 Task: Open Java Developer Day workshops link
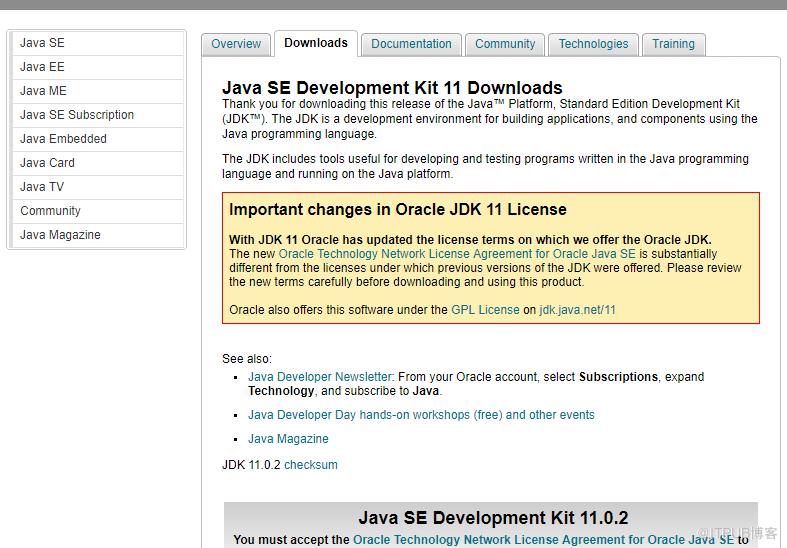point(421,415)
